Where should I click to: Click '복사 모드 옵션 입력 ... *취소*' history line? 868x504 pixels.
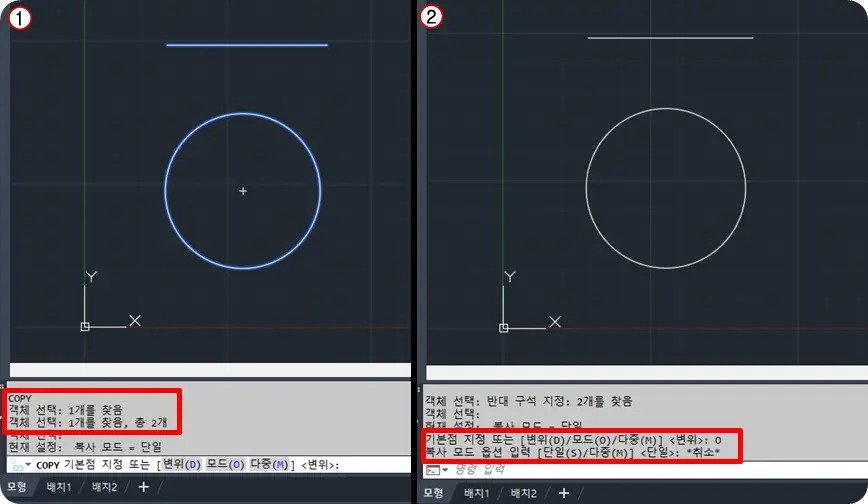click(x=572, y=452)
